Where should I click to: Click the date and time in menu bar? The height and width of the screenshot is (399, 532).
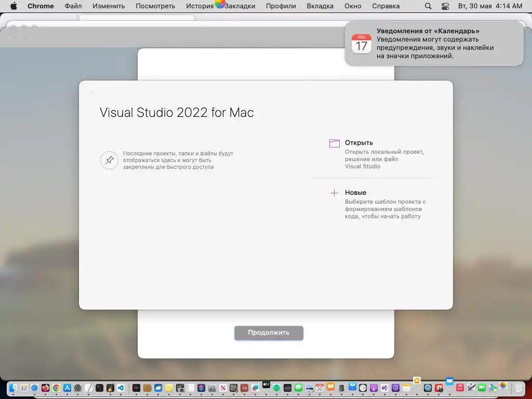pyautogui.click(x=490, y=6)
